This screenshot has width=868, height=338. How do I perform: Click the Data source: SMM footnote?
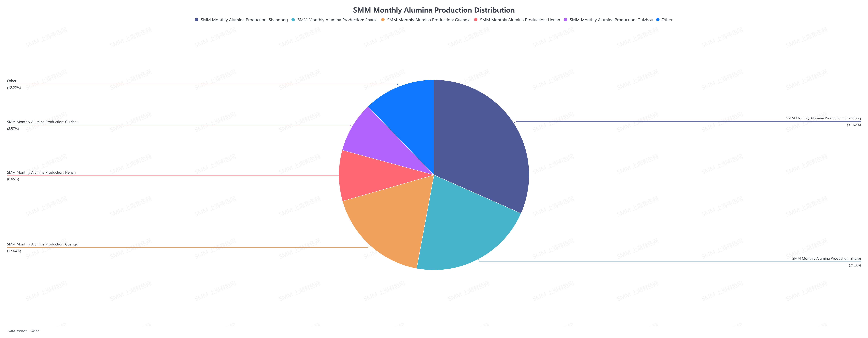click(x=23, y=331)
